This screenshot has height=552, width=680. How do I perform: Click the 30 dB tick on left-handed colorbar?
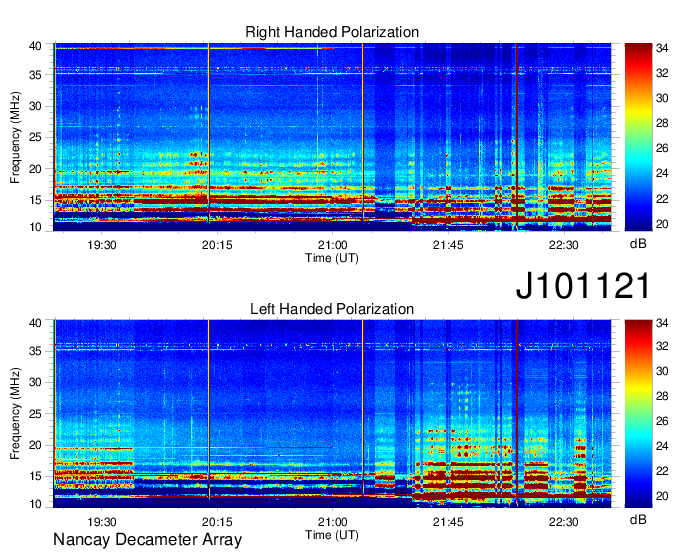coord(662,371)
